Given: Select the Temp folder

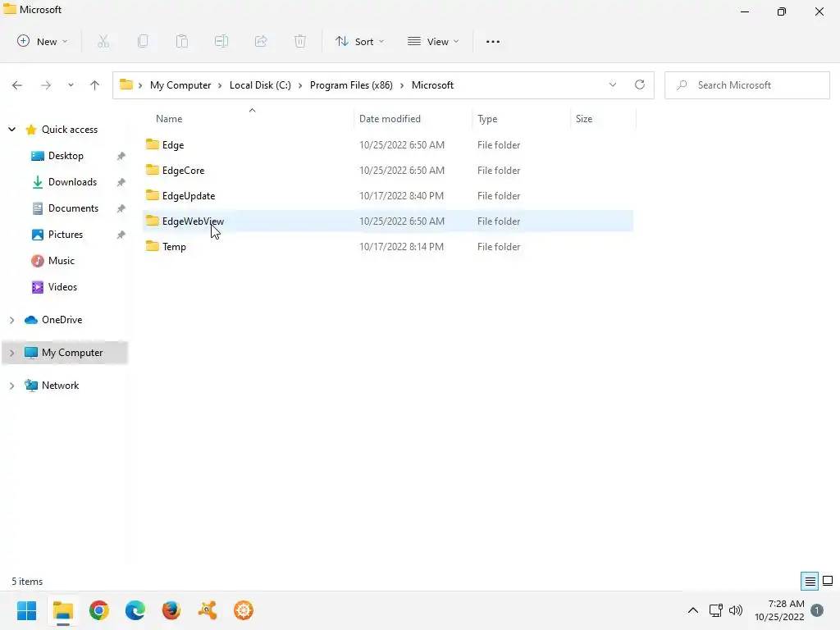Looking at the screenshot, I should 174,247.
